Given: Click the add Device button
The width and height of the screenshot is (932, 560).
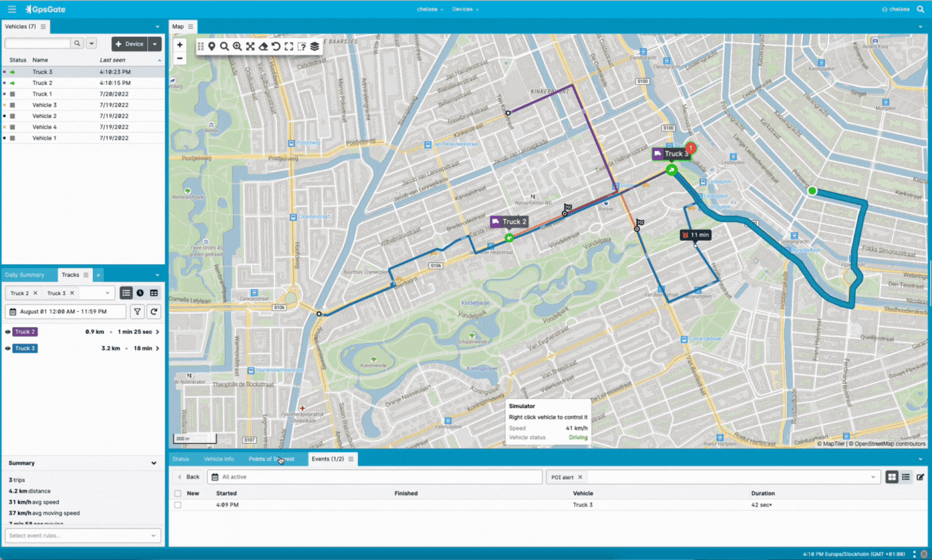Looking at the screenshot, I should (x=130, y=44).
